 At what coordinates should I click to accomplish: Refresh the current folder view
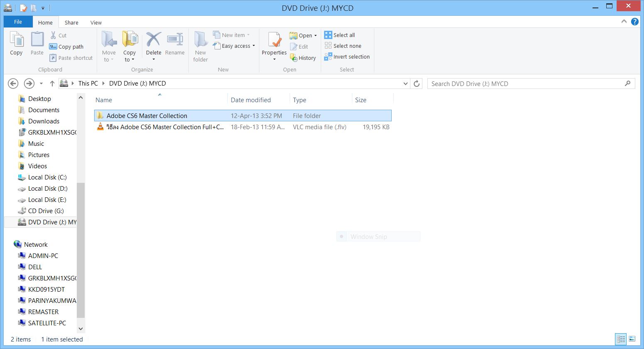417,84
